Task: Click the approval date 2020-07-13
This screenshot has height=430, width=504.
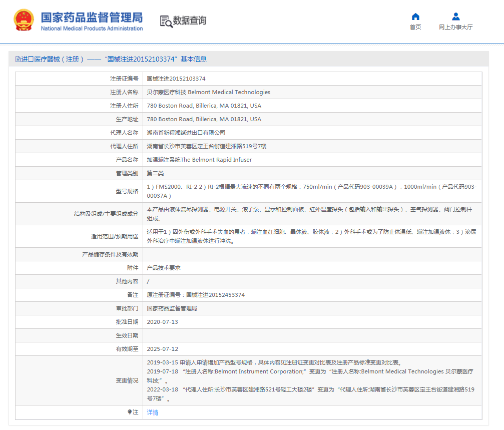Action: click(162, 322)
